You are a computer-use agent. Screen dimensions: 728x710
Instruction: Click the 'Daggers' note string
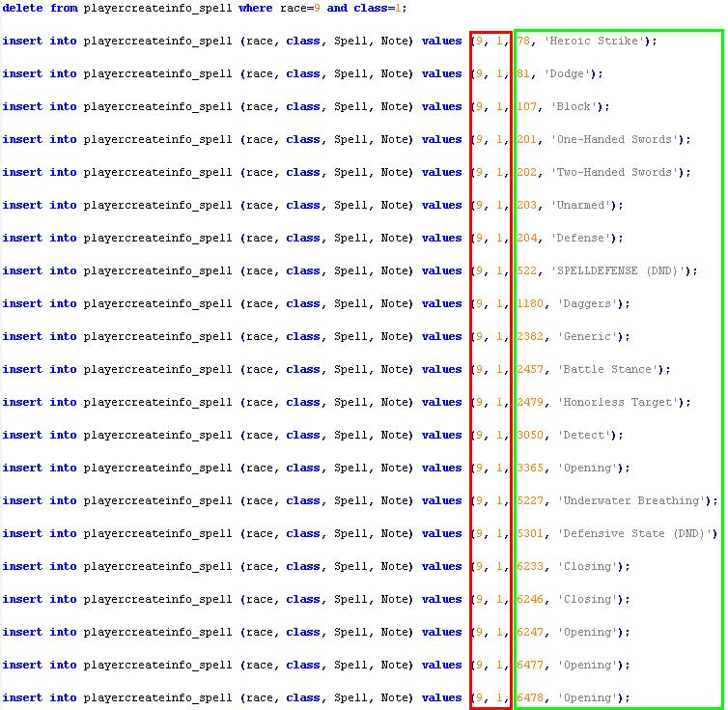[588, 304]
